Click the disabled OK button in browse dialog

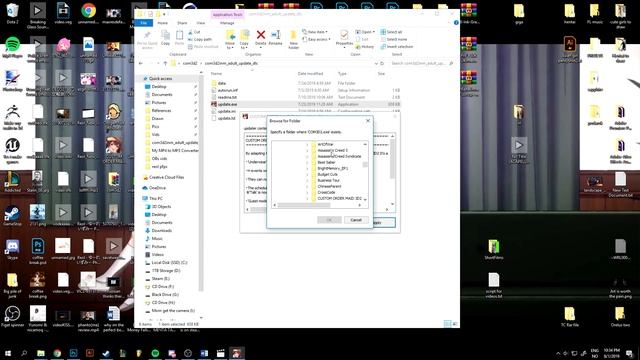coord(329,220)
